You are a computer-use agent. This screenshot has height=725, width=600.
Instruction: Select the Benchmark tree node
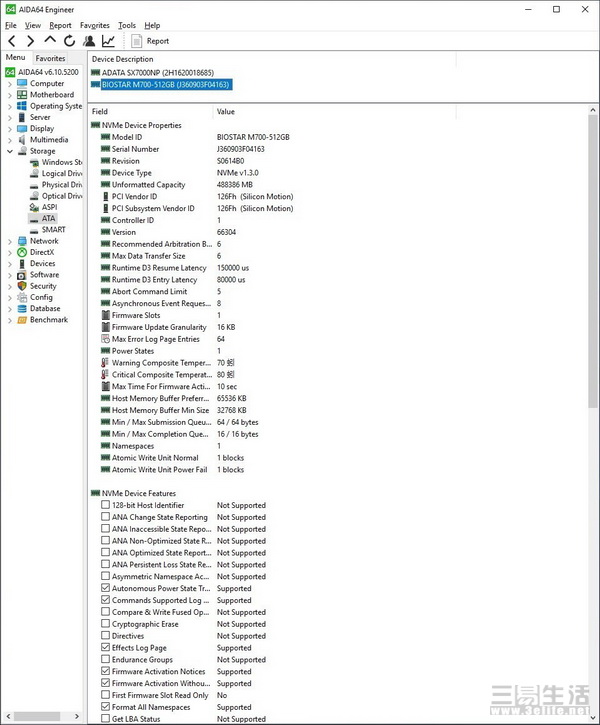point(49,320)
